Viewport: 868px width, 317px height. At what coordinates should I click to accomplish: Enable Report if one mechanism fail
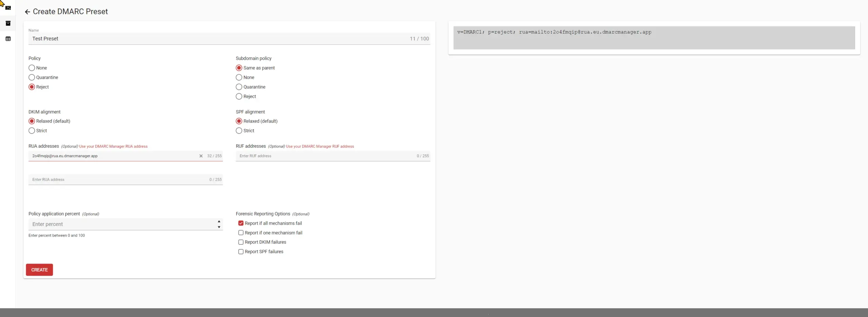241,232
